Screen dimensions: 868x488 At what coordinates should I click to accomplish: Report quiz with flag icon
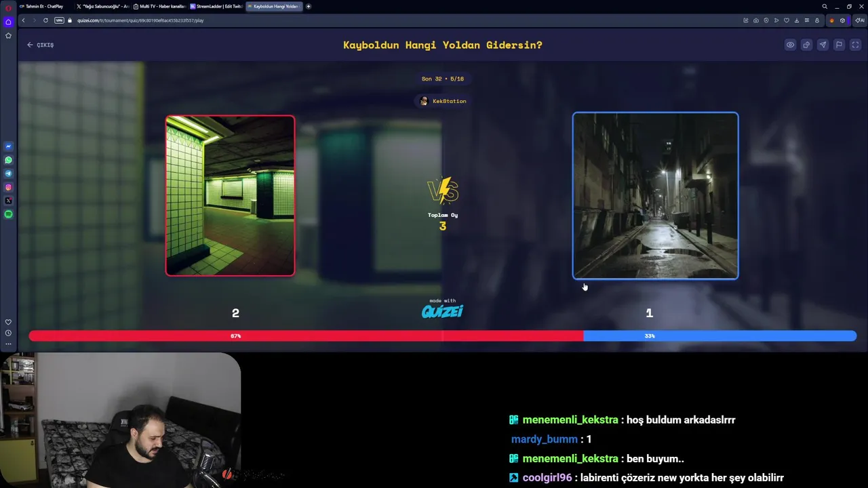pyautogui.click(x=839, y=45)
